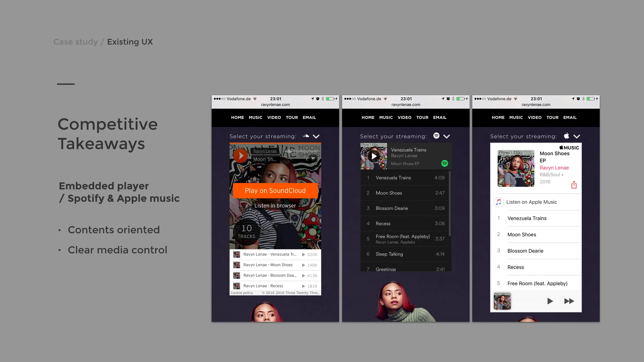Expand streaming dropdown chevron beside SoundCloud icon
The width and height of the screenshot is (644, 362).
(316, 136)
